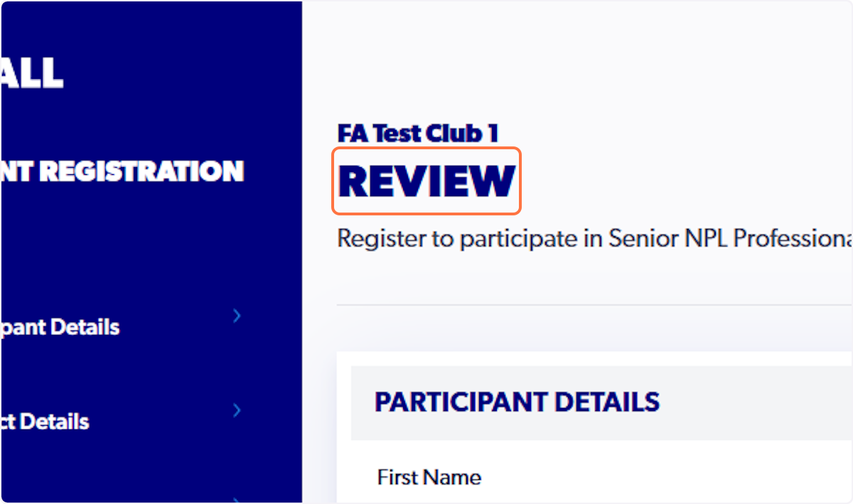853x504 pixels.
Task: Select the NT REGISTRATION sidebar title
Action: coord(121,171)
